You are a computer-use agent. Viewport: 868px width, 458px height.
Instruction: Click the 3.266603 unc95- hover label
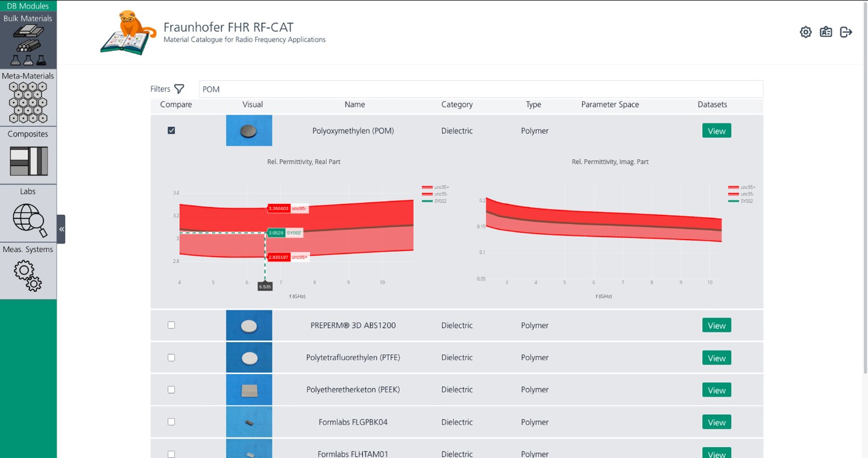tap(288, 209)
